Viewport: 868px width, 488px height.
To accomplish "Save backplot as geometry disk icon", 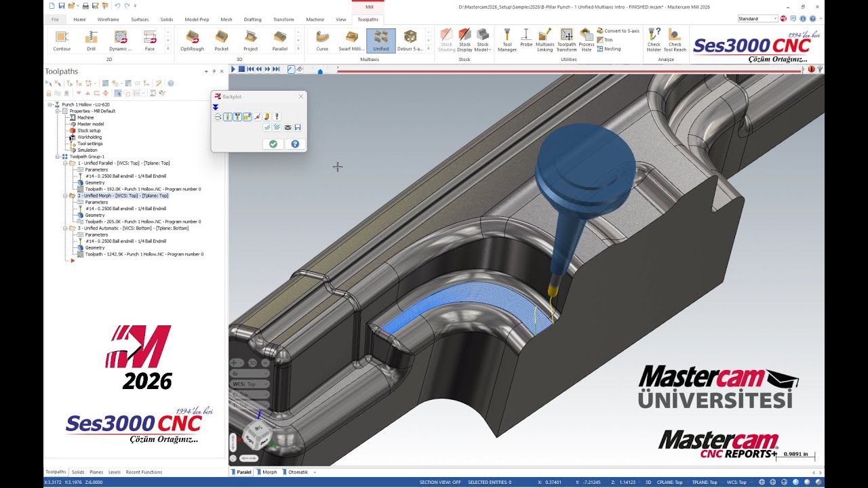I will 298,127.
